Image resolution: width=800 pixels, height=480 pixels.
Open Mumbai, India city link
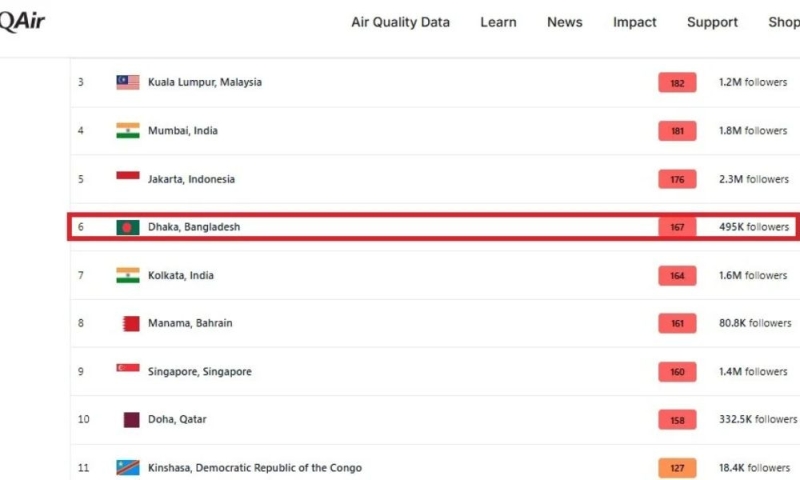coord(183,131)
